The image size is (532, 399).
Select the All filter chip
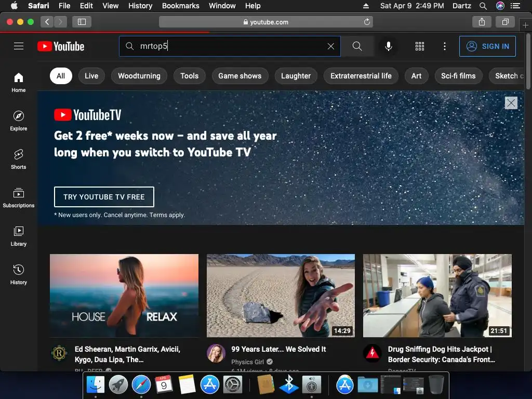click(61, 76)
